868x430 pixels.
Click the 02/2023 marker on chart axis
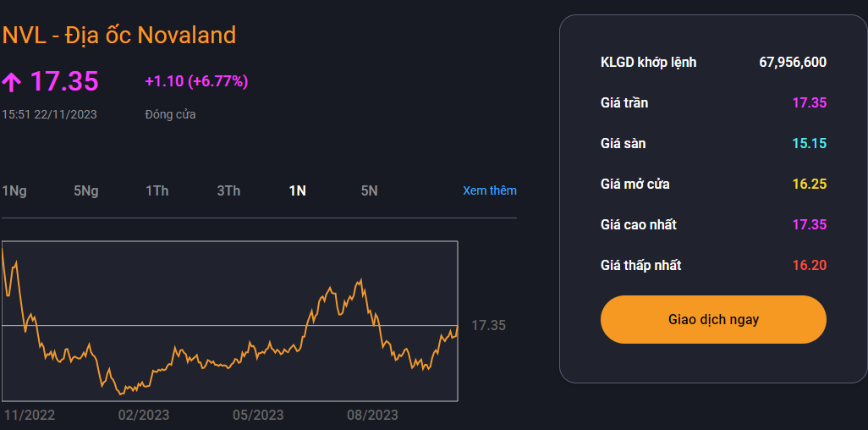[x=144, y=415]
